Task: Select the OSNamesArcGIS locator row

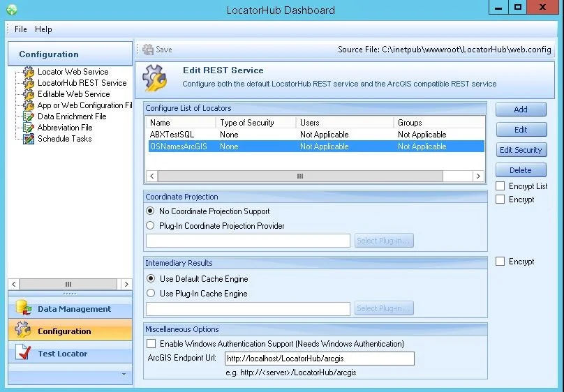Action: coord(316,146)
